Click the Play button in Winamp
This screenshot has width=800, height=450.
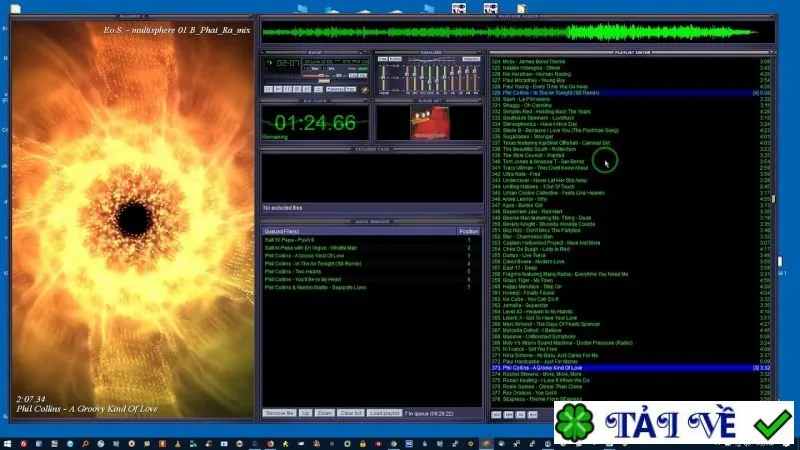[x=278, y=89]
